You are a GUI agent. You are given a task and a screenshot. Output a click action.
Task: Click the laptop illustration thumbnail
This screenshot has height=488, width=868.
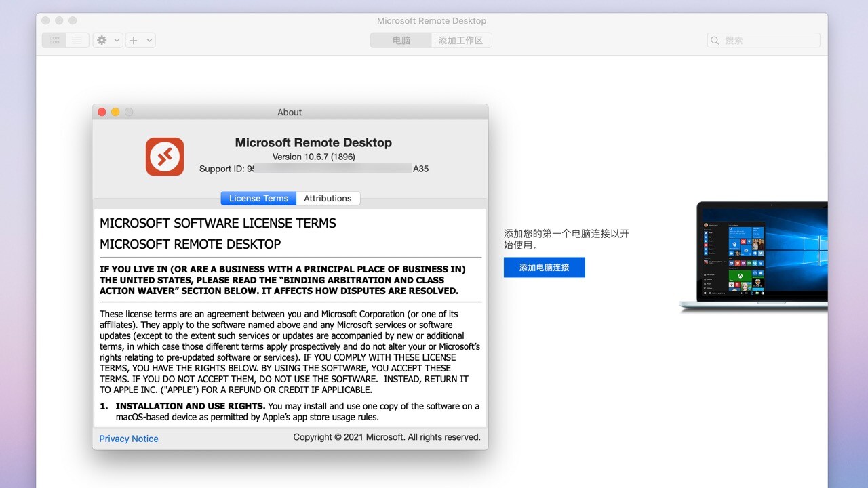pyautogui.click(x=753, y=257)
